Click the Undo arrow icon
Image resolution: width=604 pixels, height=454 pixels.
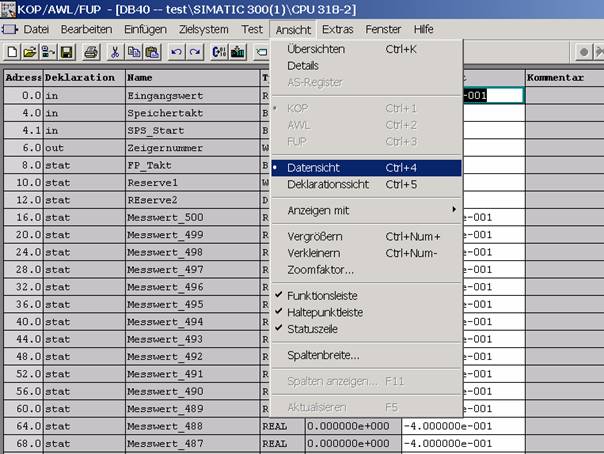click(175, 51)
